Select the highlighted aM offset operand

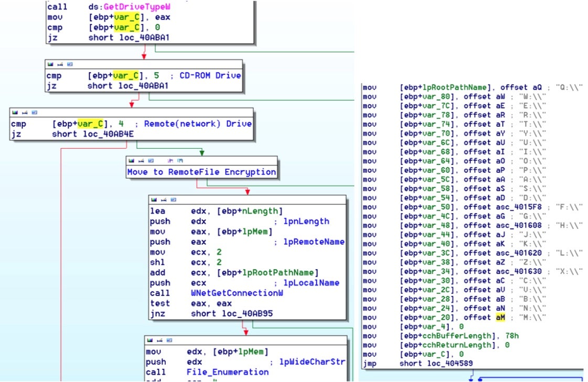[500, 318]
